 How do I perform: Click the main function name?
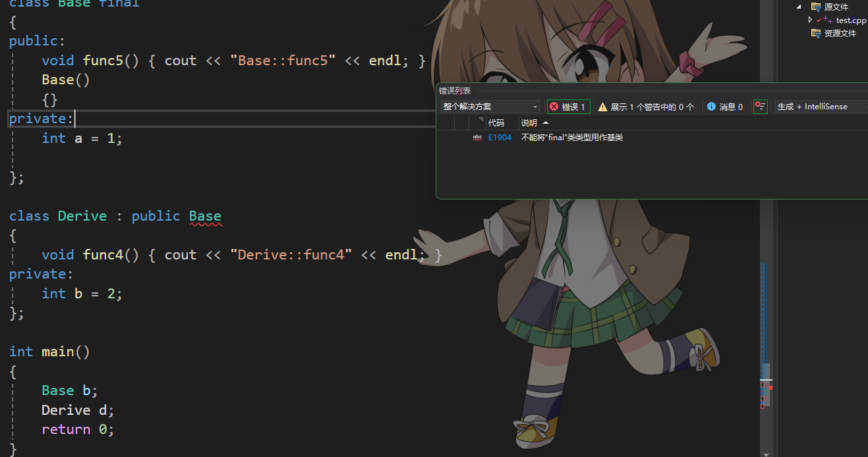click(x=58, y=352)
